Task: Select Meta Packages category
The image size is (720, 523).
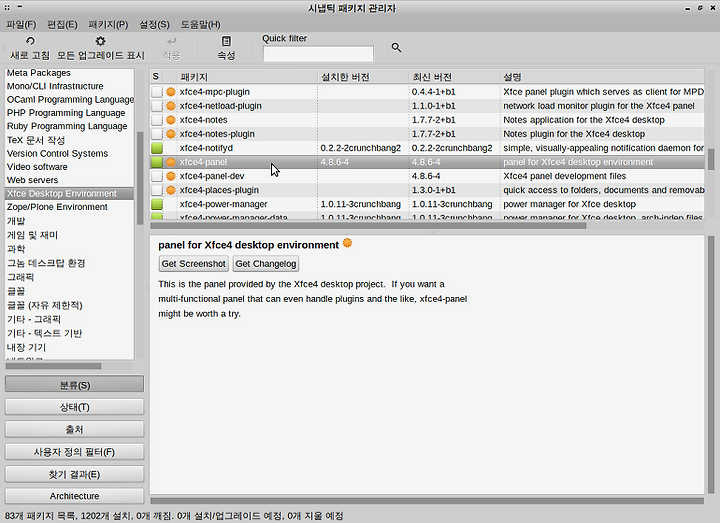Action: [39, 73]
